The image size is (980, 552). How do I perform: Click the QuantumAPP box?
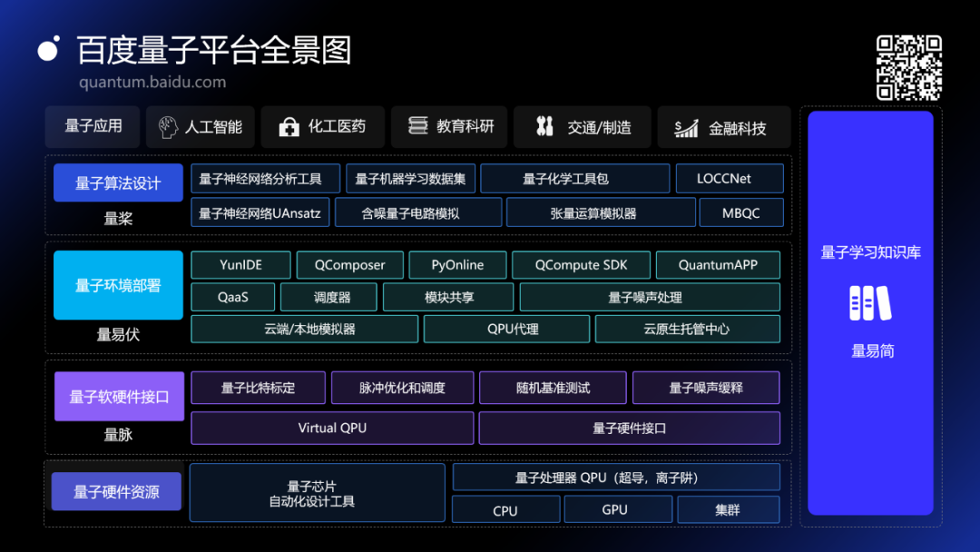(x=718, y=265)
